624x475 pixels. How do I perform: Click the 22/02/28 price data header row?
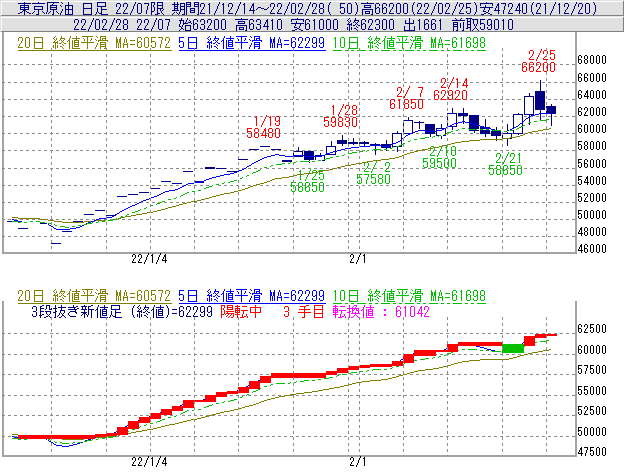pyautogui.click(x=312, y=25)
